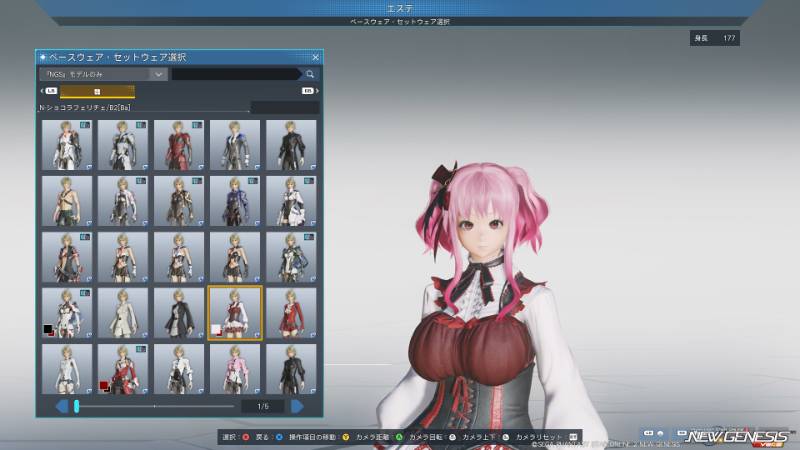800x450 pixels.
Task: Select the red jacket dress thumbnail
Action: pyautogui.click(x=291, y=313)
